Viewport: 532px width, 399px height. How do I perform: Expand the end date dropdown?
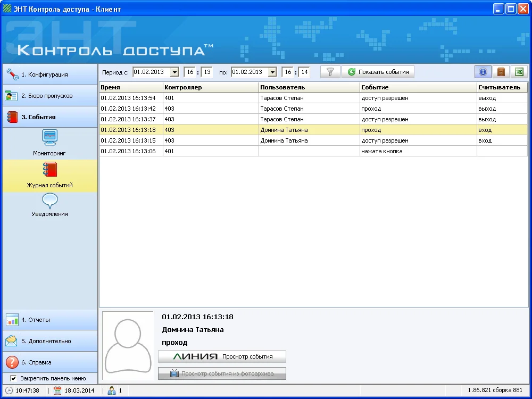click(272, 72)
